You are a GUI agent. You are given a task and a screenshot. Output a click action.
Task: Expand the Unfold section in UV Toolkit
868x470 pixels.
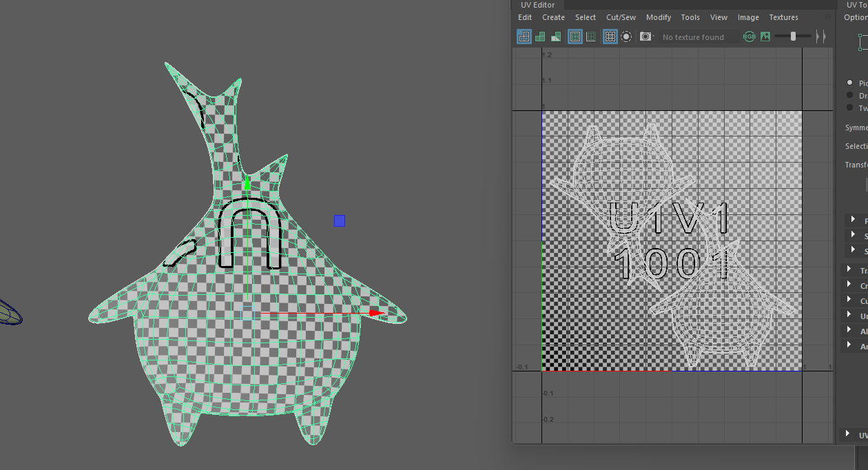(853, 316)
